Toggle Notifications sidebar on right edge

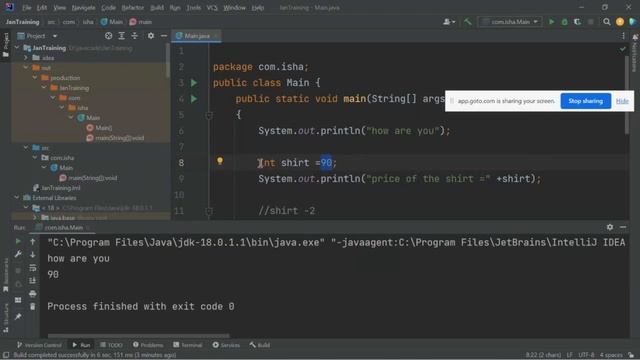click(x=635, y=53)
